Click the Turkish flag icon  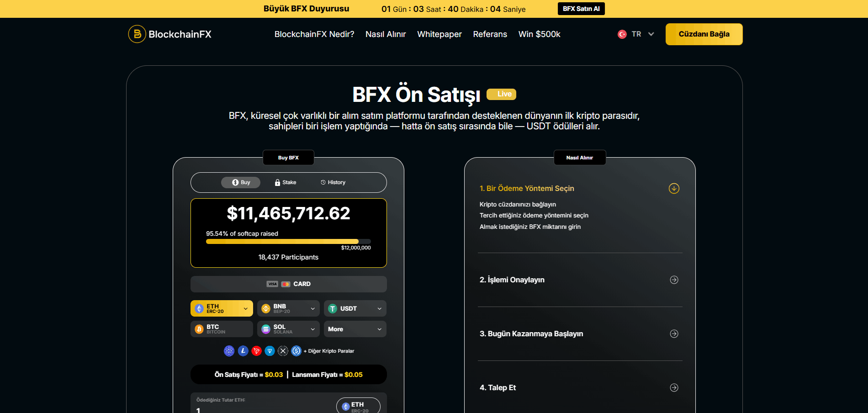coord(622,34)
